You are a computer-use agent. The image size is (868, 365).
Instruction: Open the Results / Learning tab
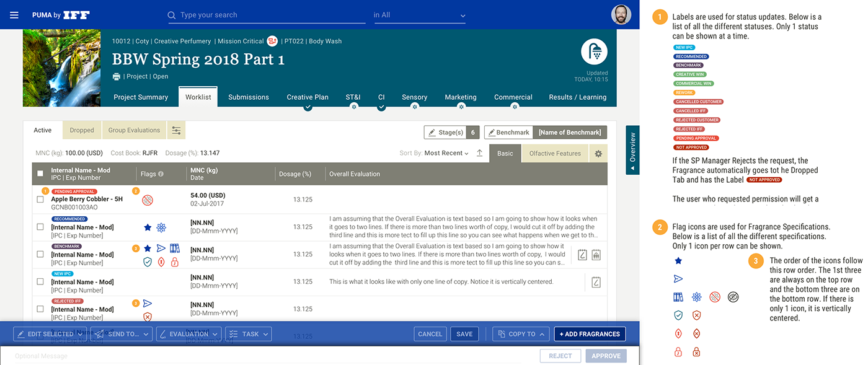click(x=577, y=97)
